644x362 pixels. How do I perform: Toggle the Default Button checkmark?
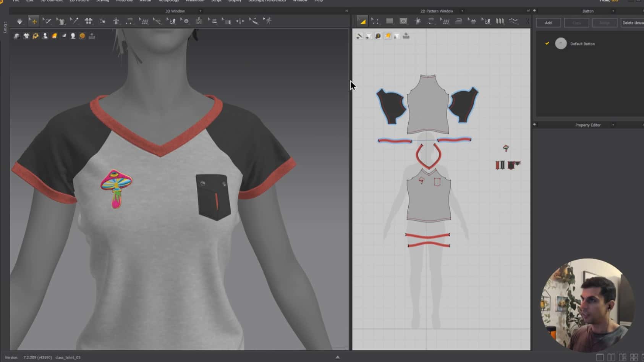547,44
